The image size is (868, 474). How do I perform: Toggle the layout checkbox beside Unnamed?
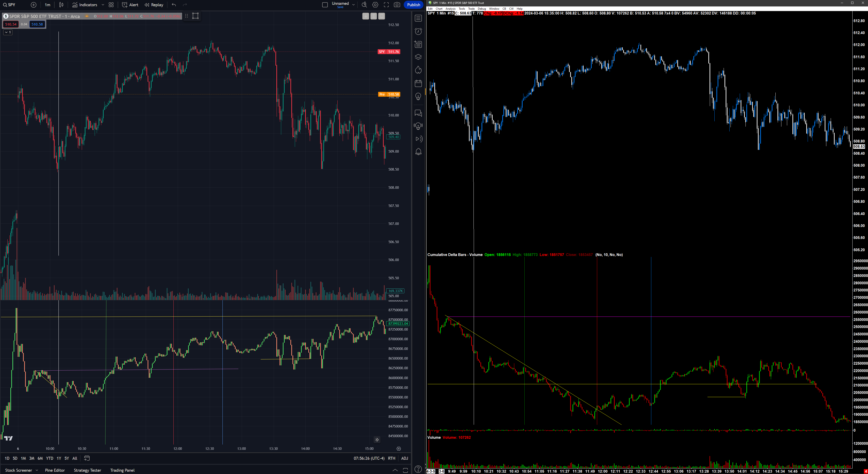[x=325, y=5]
